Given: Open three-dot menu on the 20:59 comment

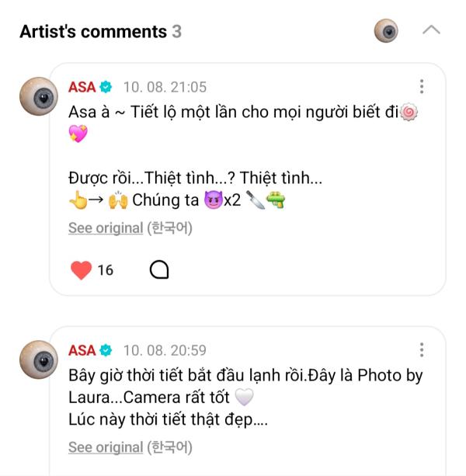Looking at the screenshot, I should click(x=421, y=349).
